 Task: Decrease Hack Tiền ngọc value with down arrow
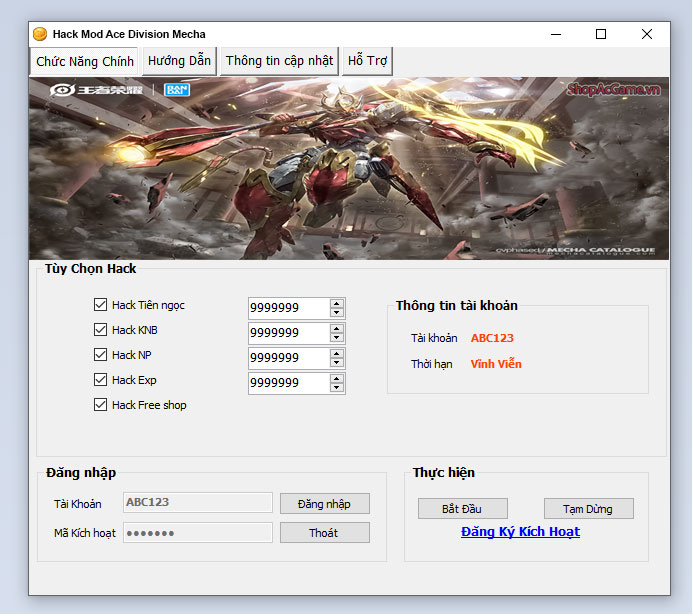tap(337, 312)
